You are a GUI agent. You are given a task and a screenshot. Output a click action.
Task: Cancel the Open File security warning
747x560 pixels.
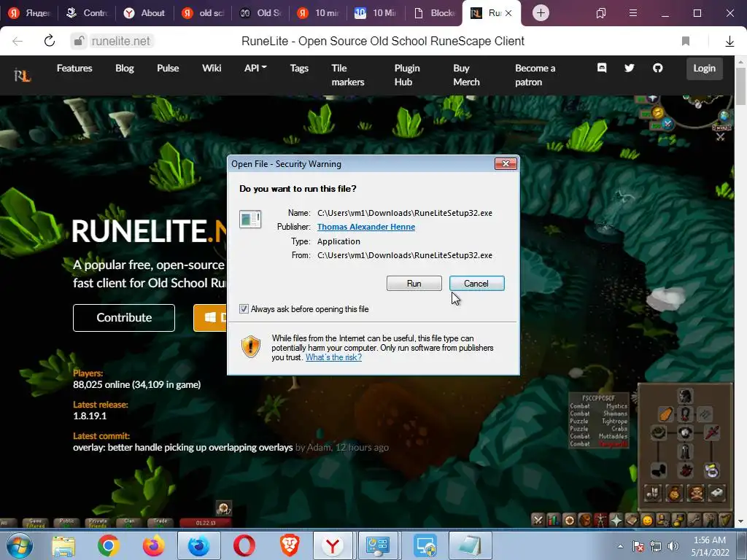click(476, 284)
